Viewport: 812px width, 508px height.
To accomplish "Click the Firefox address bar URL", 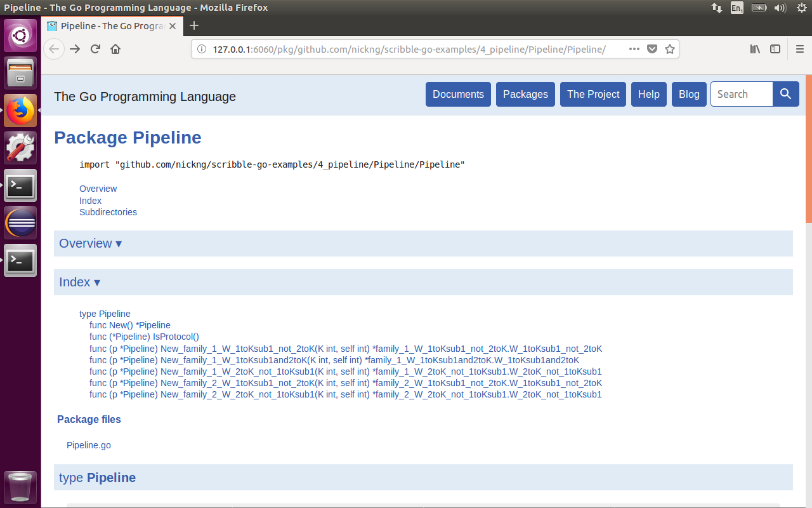I will click(409, 49).
